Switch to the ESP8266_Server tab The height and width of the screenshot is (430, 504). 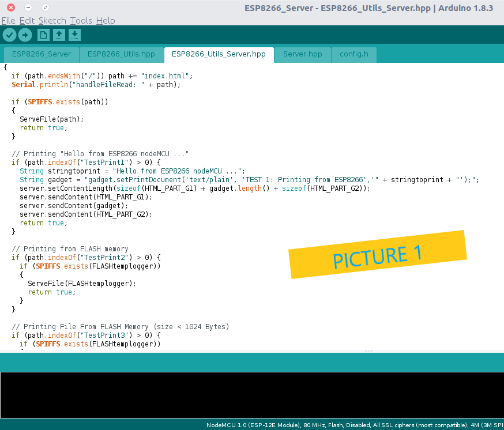pyautogui.click(x=42, y=54)
